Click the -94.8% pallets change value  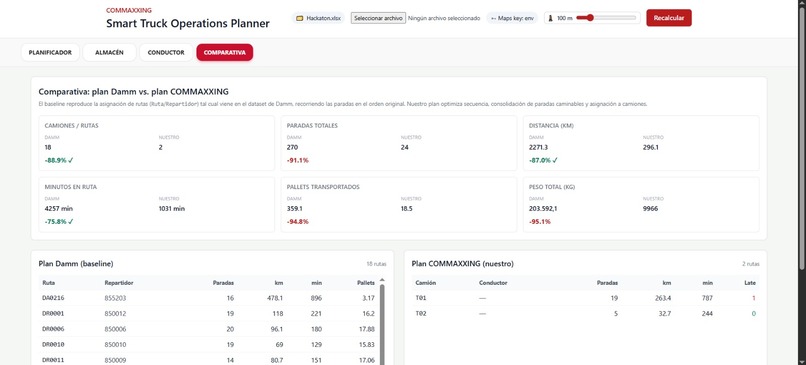coord(298,222)
